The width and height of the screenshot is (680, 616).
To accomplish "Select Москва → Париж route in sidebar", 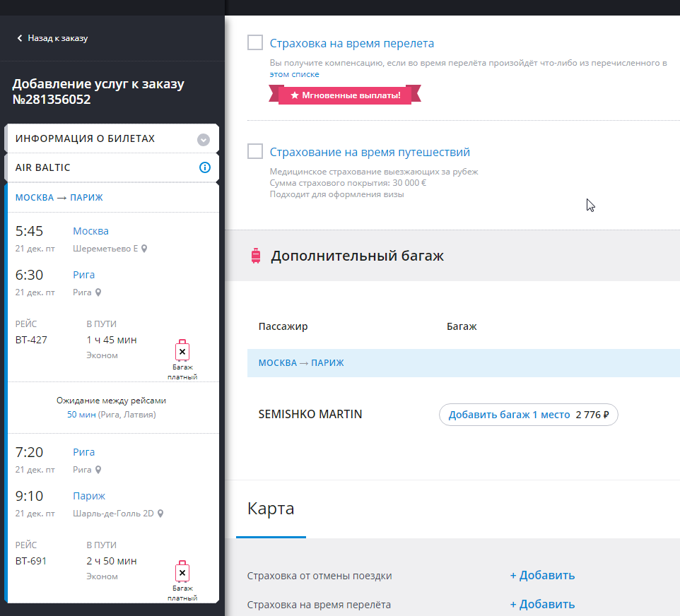I will pyautogui.click(x=59, y=197).
